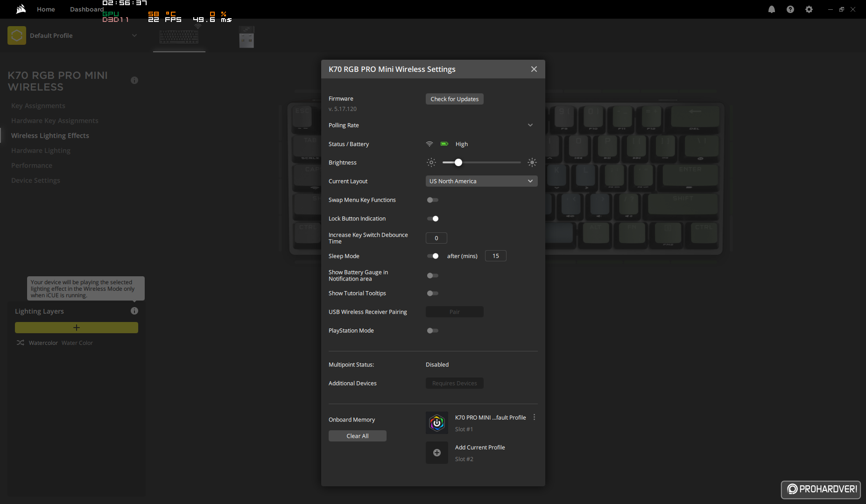Click the Corsair sails logo icon
Screen dimensions: 866x504
pos(21,9)
